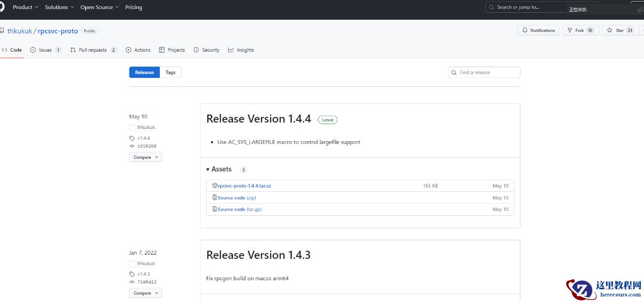The height and width of the screenshot is (301, 644).
Task: Open Compare dropdown for version 1.4.4
Action: click(145, 157)
